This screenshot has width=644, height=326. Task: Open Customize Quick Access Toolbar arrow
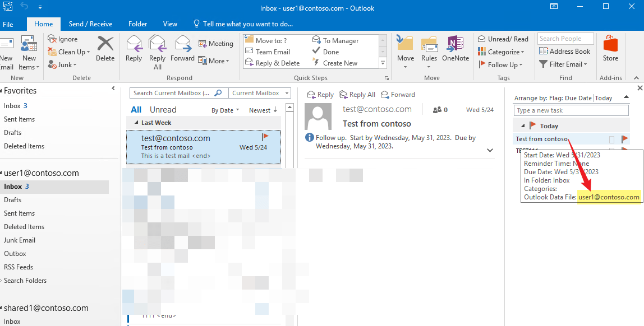(40, 7)
